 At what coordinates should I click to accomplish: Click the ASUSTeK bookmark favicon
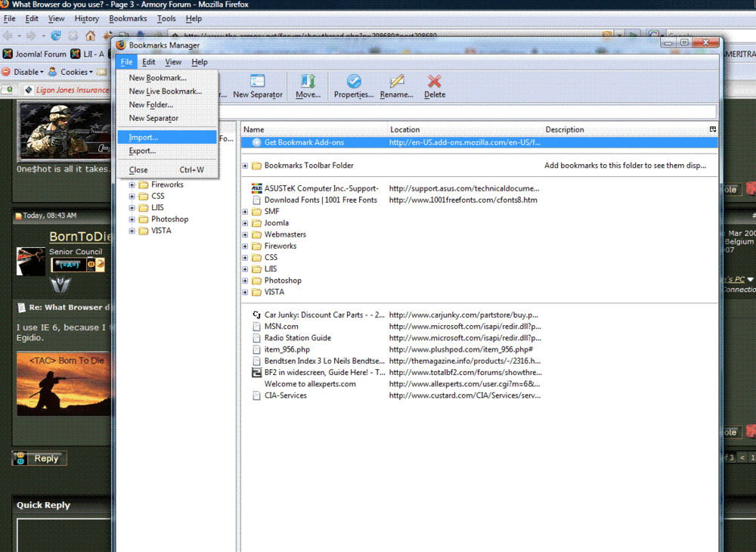(257, 188)
